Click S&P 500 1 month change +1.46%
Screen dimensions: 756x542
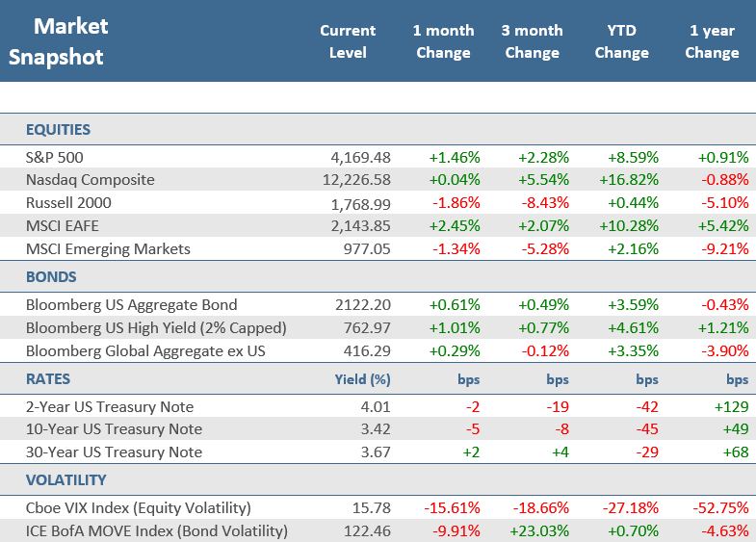[455, 158]
